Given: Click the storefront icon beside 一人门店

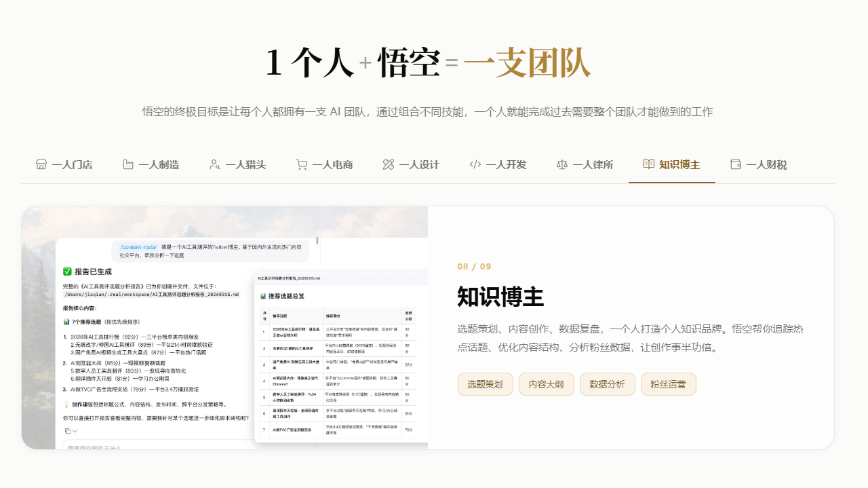Looking at the screenshot, I should [41, 164].
